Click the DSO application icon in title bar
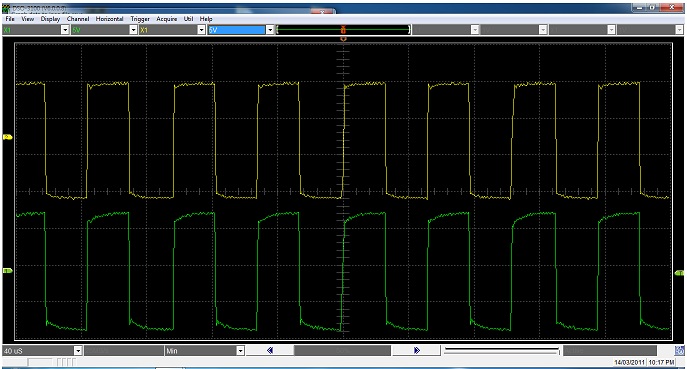 pos(7,8)
